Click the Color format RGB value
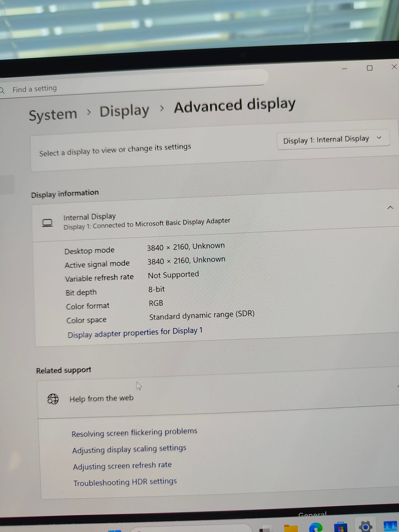Image resolution: width=399 pixels, height=532 pixels. (x=156, y=303)
